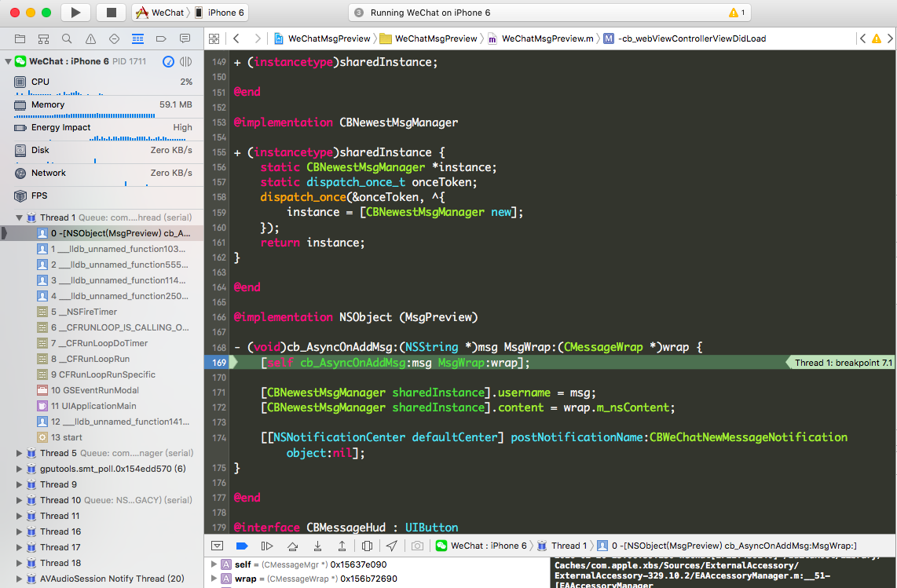Select WeChatMsgPreview.m in jump bar

pos(547,38)
